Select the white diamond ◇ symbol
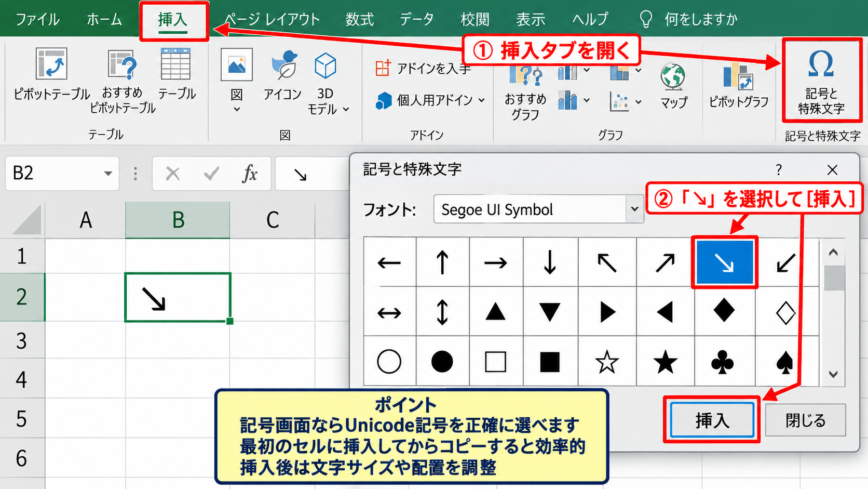 click(786, 312)
